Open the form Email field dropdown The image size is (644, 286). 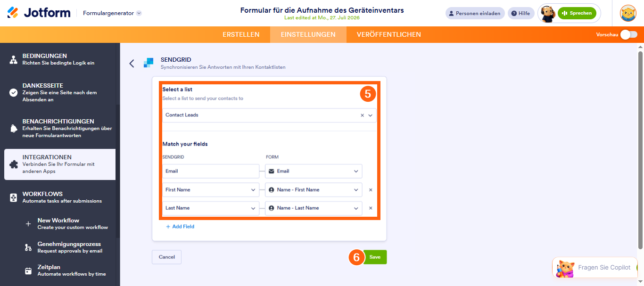click(x=314, y=171)
